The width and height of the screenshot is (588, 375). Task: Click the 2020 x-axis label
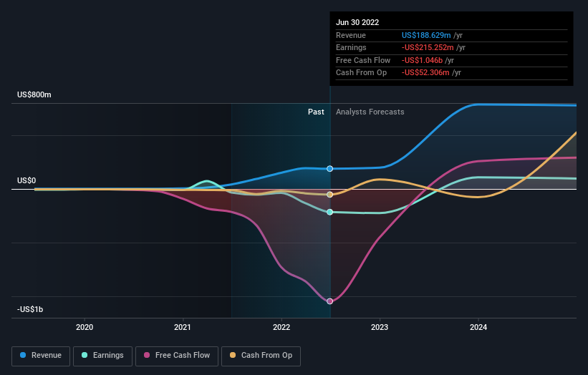click(x=85, y=327)
